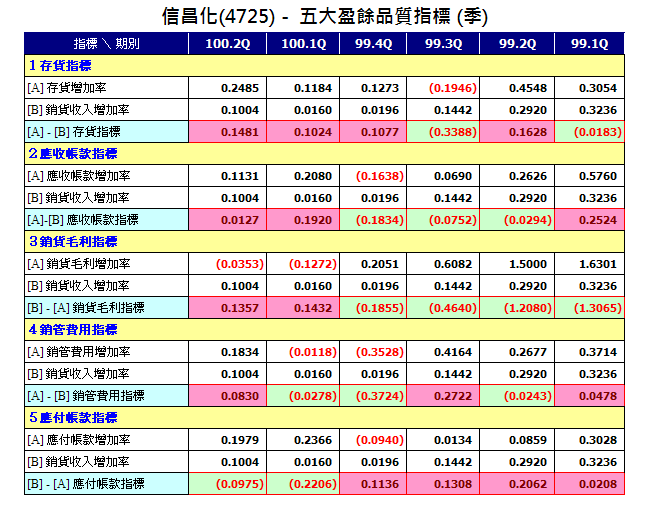Click the 99.1Q column header
This screenshot has width=649, height=517.
[x=589, y=43]
